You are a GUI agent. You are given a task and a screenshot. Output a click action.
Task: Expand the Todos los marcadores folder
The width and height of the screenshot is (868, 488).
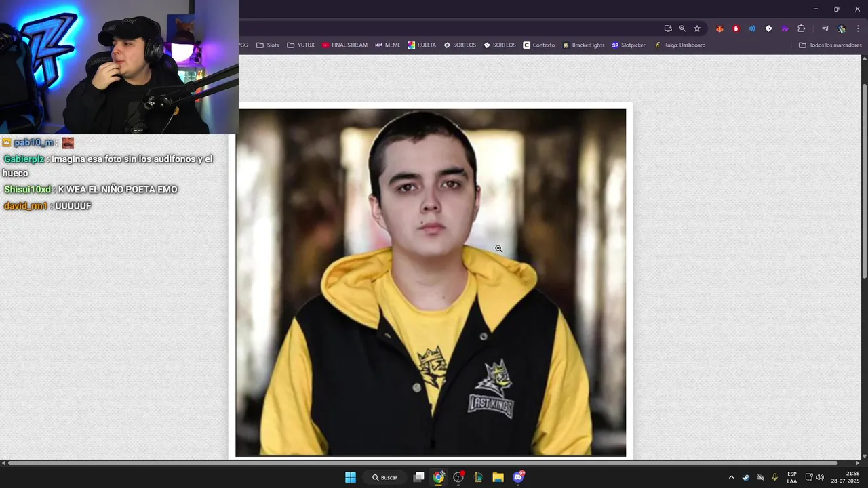830,45
